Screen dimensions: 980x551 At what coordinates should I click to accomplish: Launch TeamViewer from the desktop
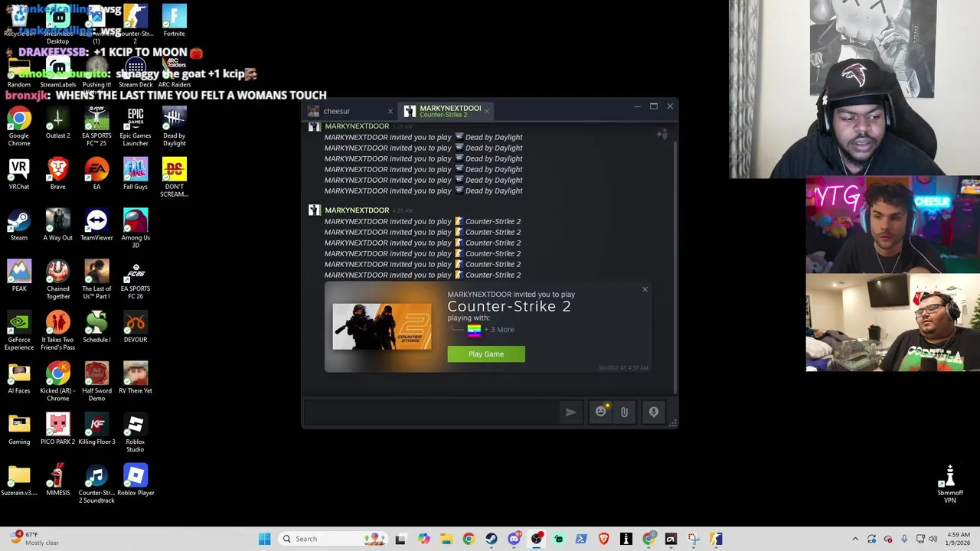click(96, 225)
